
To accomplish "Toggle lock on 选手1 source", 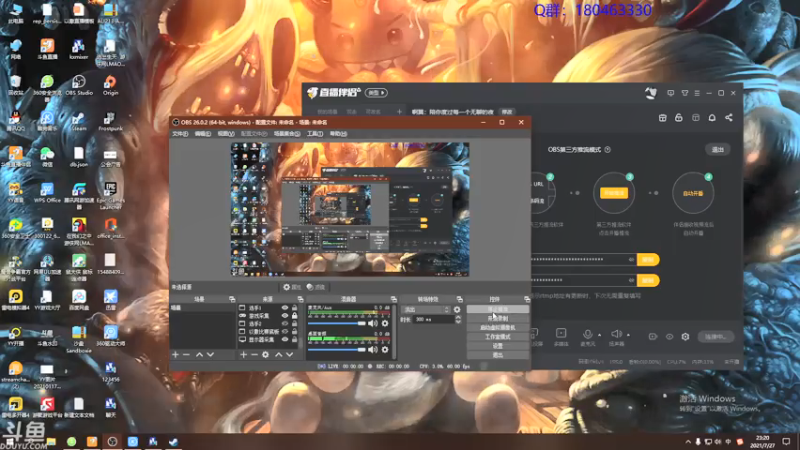I will [294, 308].
